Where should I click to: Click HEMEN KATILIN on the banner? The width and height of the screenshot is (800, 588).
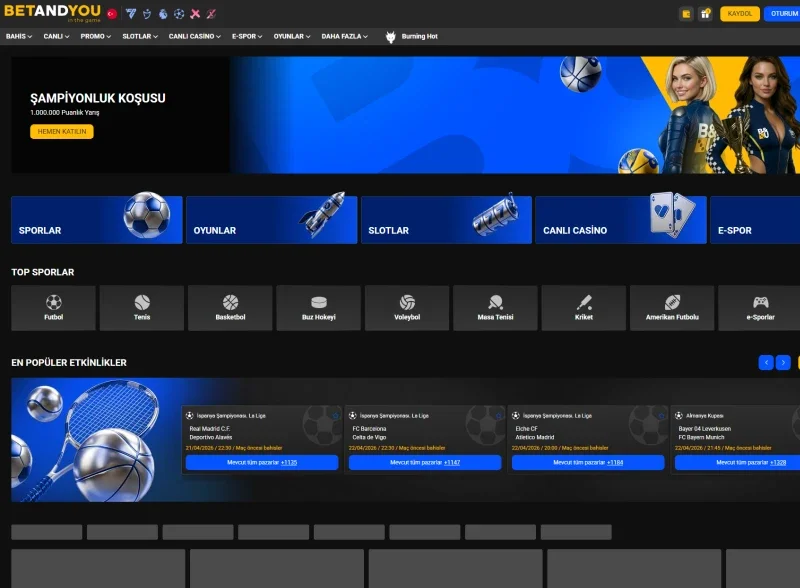point(62,131)
